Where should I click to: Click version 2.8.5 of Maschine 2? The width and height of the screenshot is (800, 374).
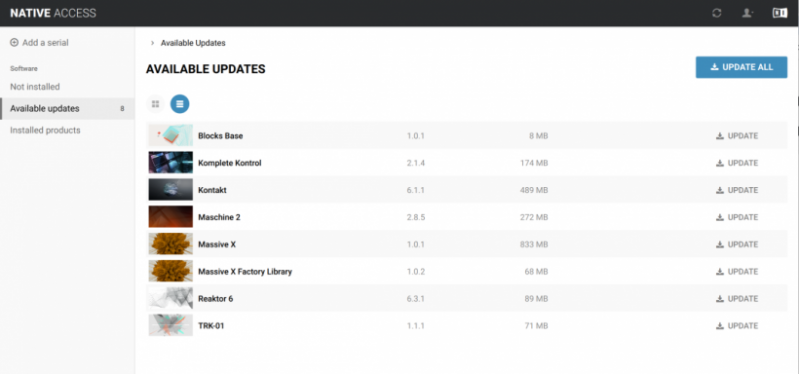416,217
